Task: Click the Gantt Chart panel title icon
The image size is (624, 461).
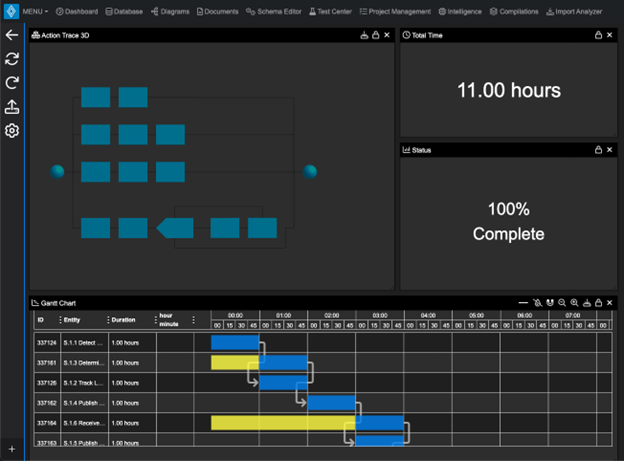Action: pos(35,303)
